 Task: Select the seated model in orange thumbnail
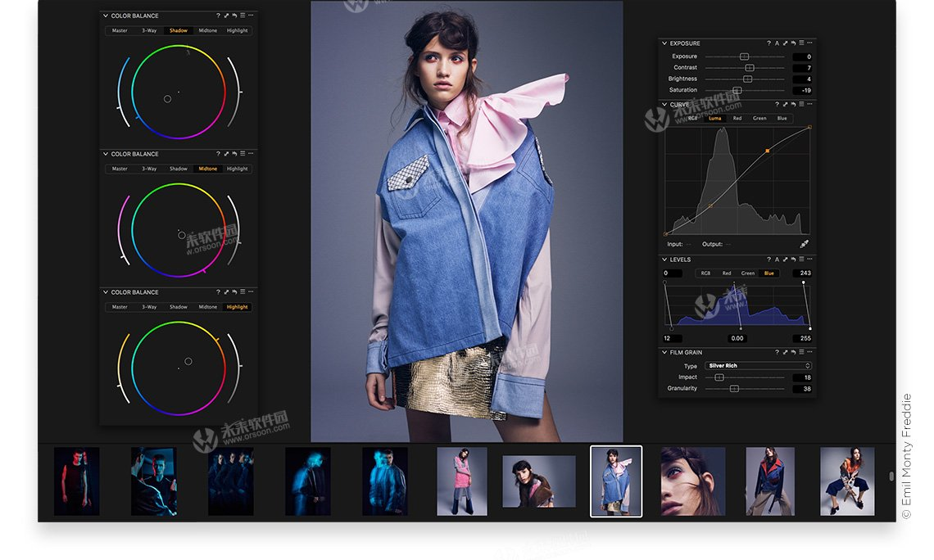point(847,481)
